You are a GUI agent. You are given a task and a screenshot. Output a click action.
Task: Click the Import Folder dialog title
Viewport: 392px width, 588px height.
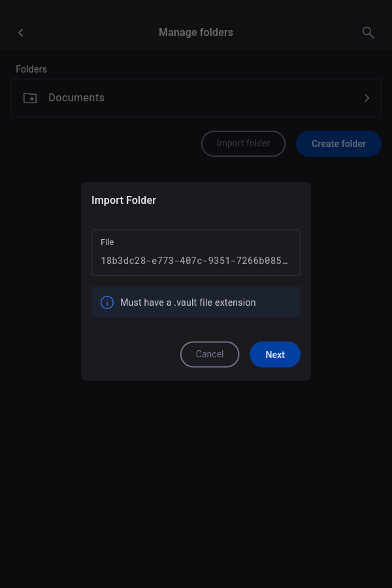[x=124, y=201]
